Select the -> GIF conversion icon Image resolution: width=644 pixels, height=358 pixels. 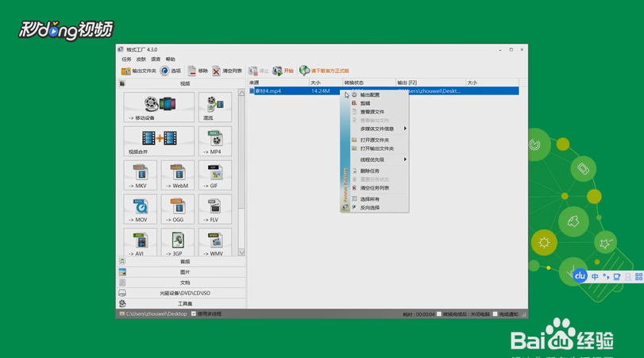[x=215, y=175]
